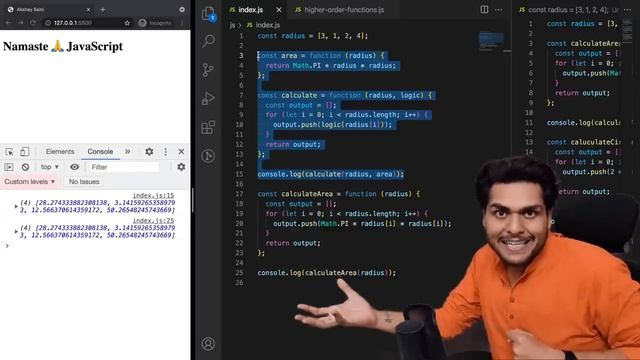Click the right editor tab const radius
The width and height of the screenshot is (640, 360).
(x=569, y=9)
